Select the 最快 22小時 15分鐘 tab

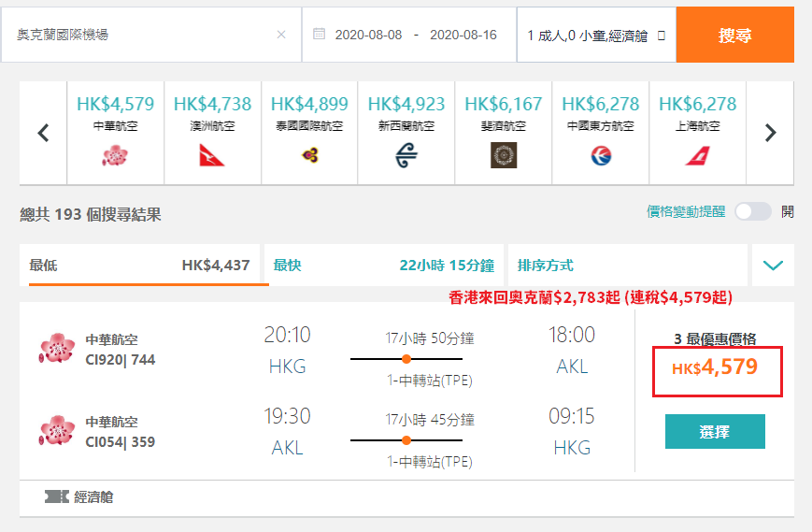(x=384, y=266)
